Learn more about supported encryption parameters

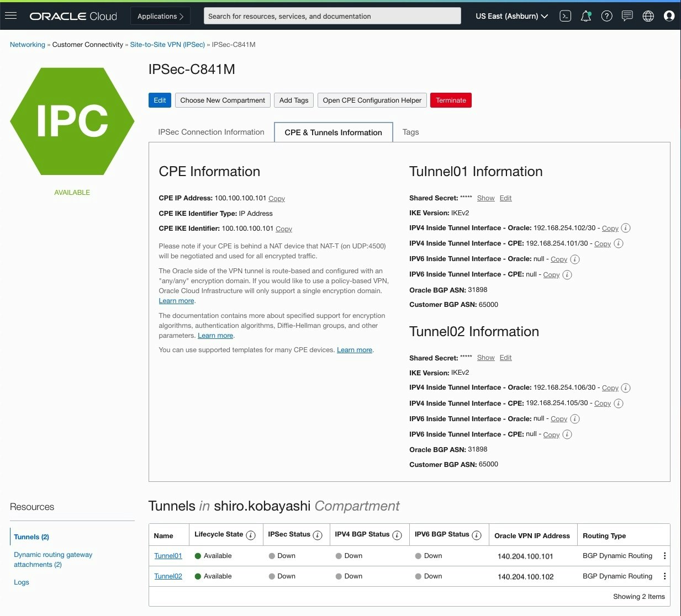coord(215,336)
